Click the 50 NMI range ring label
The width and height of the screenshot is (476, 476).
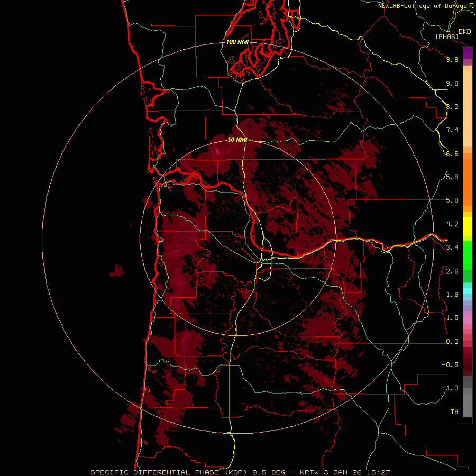tap(237, 140)
